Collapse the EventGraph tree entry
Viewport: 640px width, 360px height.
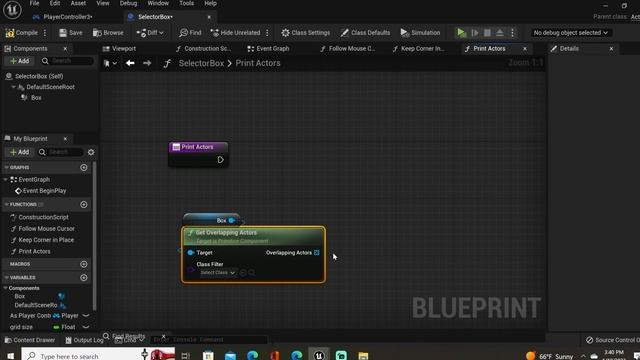point(5,180)
